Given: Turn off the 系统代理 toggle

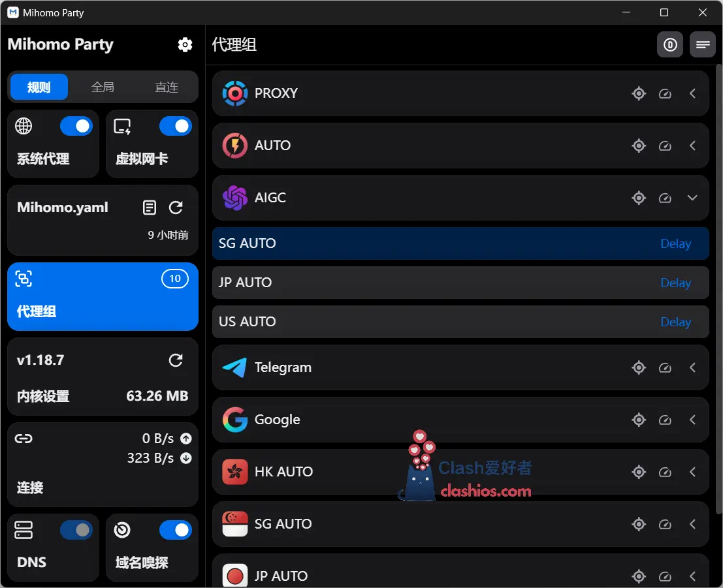Looking at the screenshot, I should 76,126.
